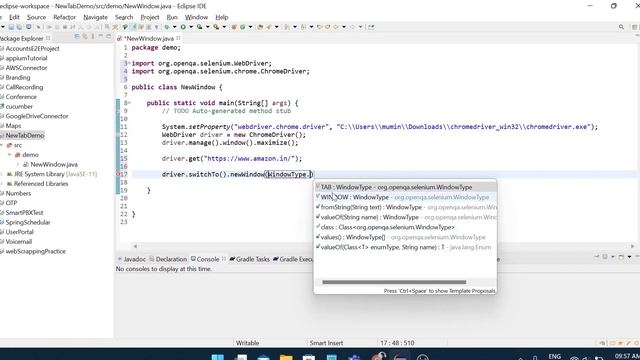The width and height of the screenshot is (640, 360).
Task: Expand the NewWindow.java tree node
Action: click(18, 164)
